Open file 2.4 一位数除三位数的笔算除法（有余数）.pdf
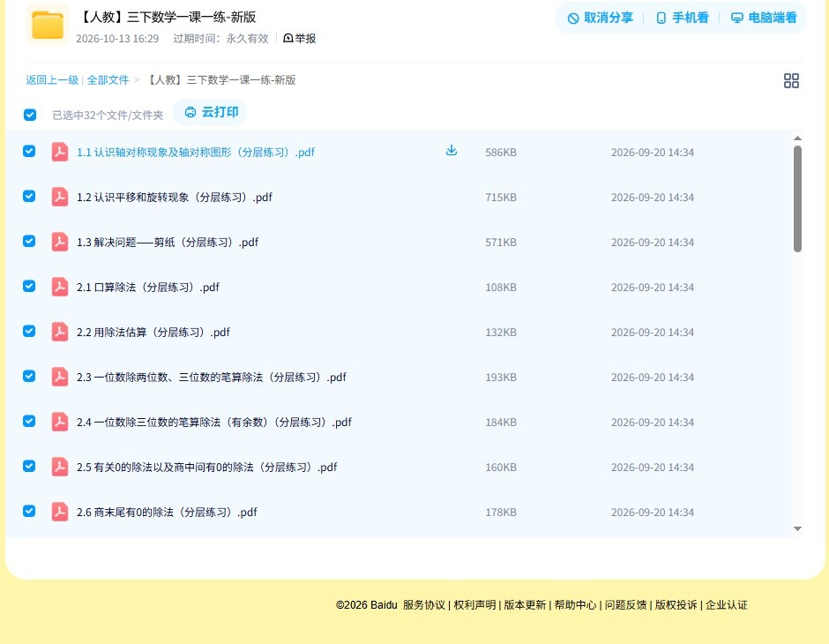The height and width of the screenshot is (644, 829). (x=214, y=422)
